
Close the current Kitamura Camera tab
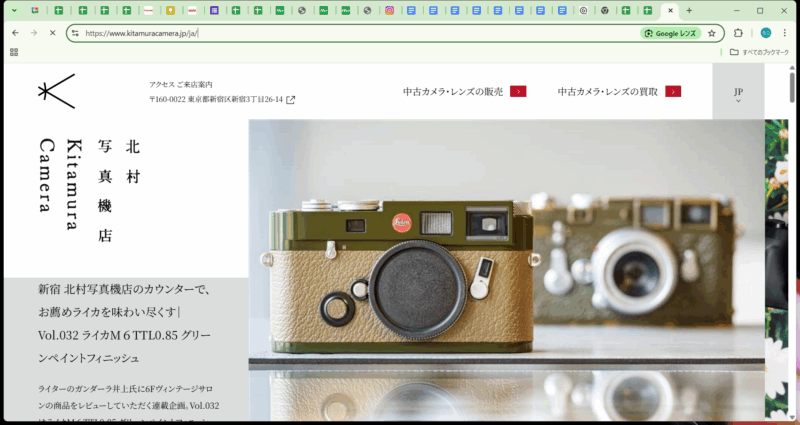coord(670,10)
